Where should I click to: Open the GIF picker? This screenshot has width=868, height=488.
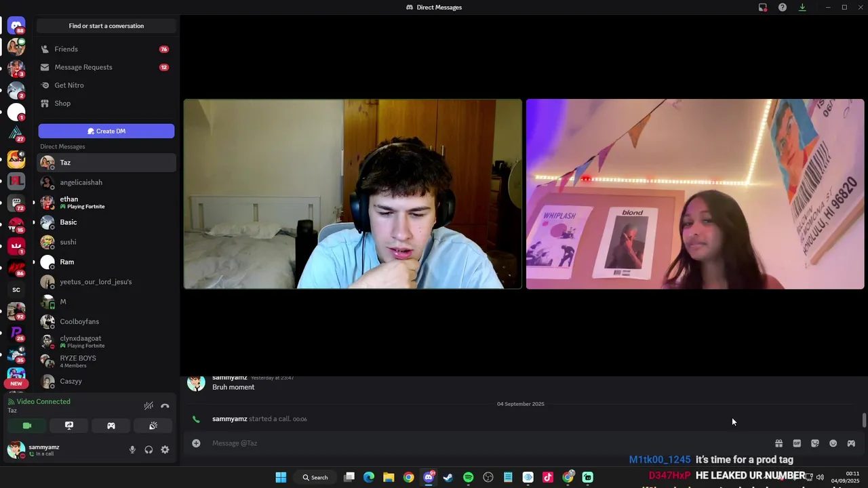(797, 443)
